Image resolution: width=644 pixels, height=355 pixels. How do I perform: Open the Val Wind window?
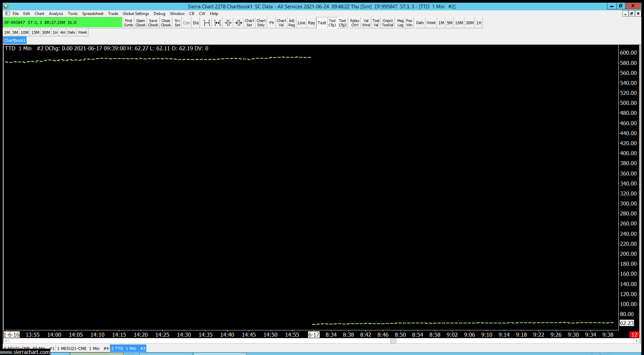tap(366, 23)
